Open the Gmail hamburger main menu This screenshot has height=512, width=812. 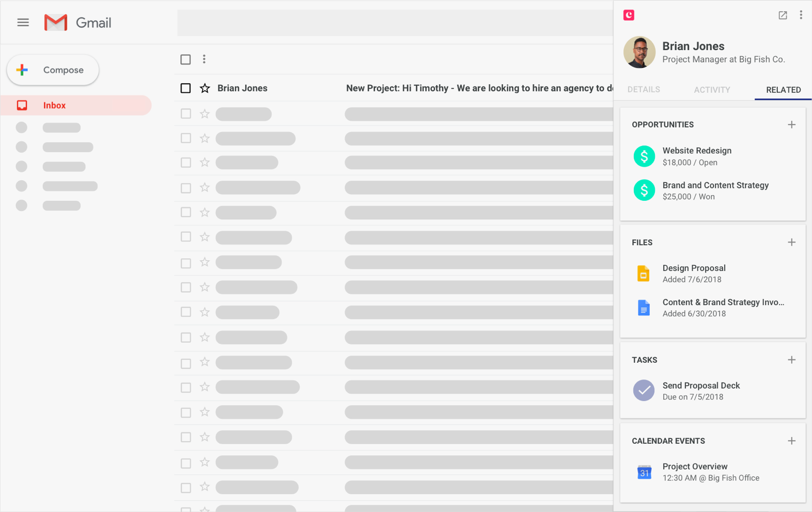click(23, 22)
